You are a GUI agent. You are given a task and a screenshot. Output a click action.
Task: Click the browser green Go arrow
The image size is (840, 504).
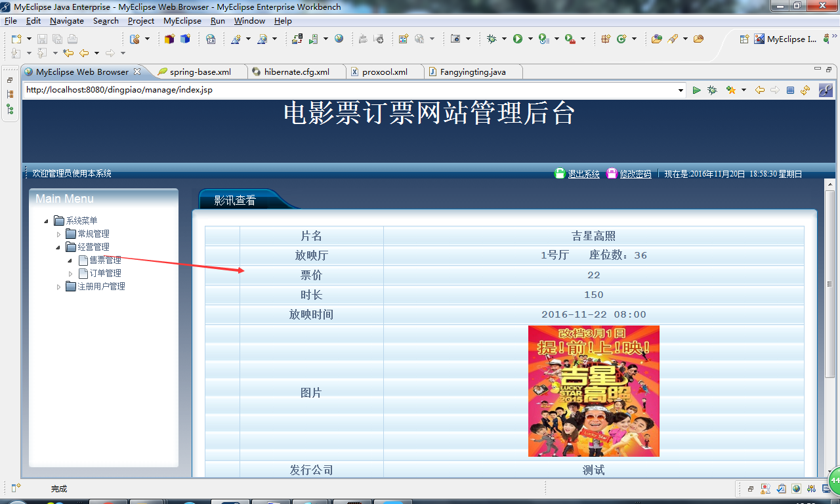coord(696,90)
